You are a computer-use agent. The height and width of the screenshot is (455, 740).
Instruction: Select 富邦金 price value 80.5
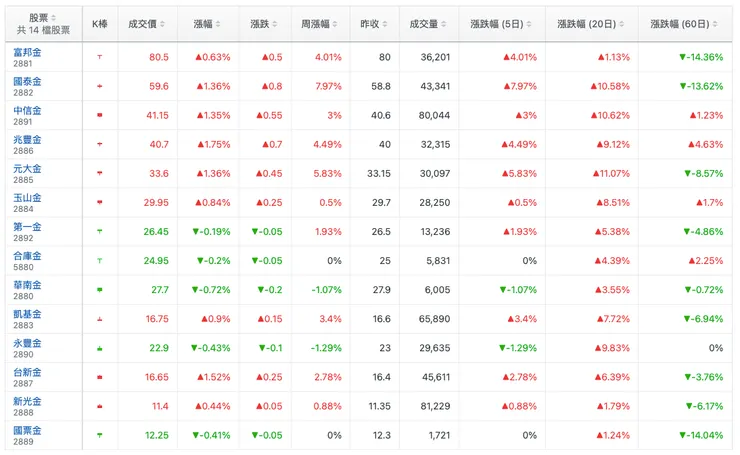coord(159,57)
